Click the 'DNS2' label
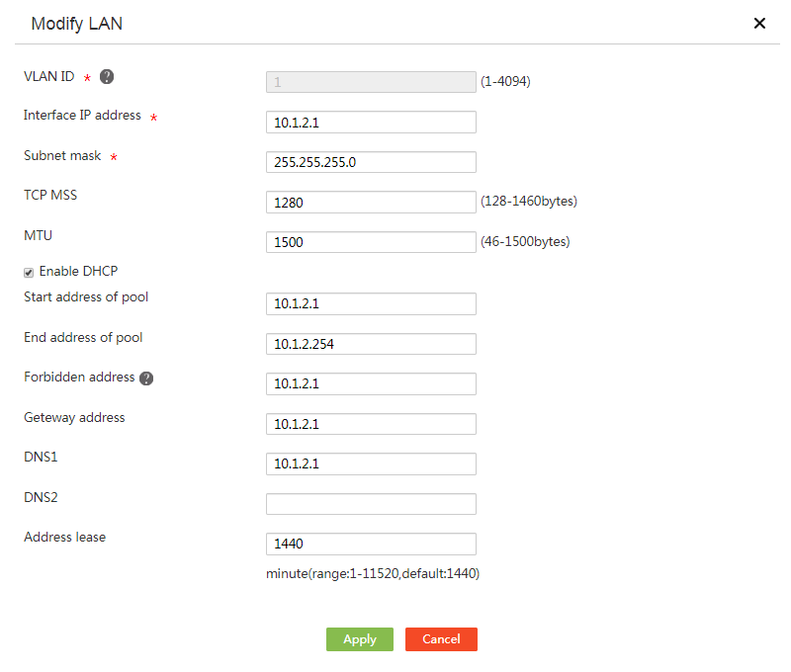791x672 pixels. [41, 497]
